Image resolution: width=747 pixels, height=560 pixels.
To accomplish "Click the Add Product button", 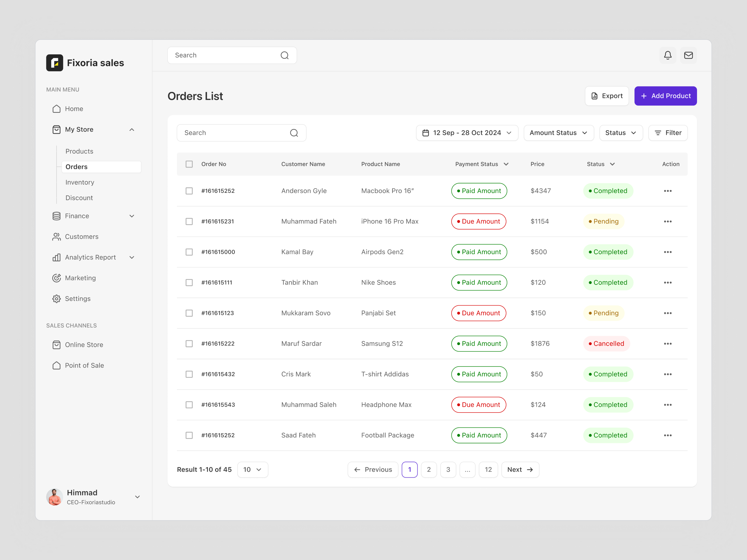I will click(x=665, y=96).
